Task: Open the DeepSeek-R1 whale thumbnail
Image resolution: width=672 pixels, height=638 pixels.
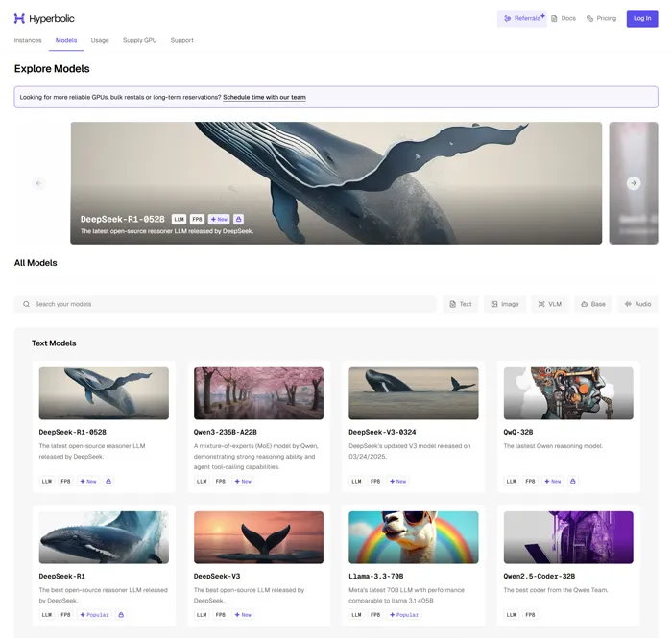Action: point(104,537)
